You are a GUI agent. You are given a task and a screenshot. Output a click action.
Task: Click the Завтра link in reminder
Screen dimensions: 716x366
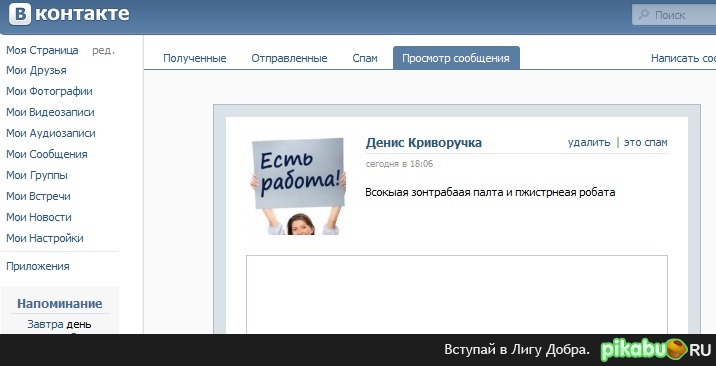click(x=45, y=324)
